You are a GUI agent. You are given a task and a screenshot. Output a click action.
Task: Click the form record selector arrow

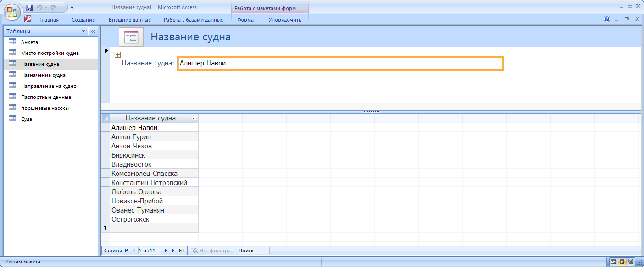point(106,50)
